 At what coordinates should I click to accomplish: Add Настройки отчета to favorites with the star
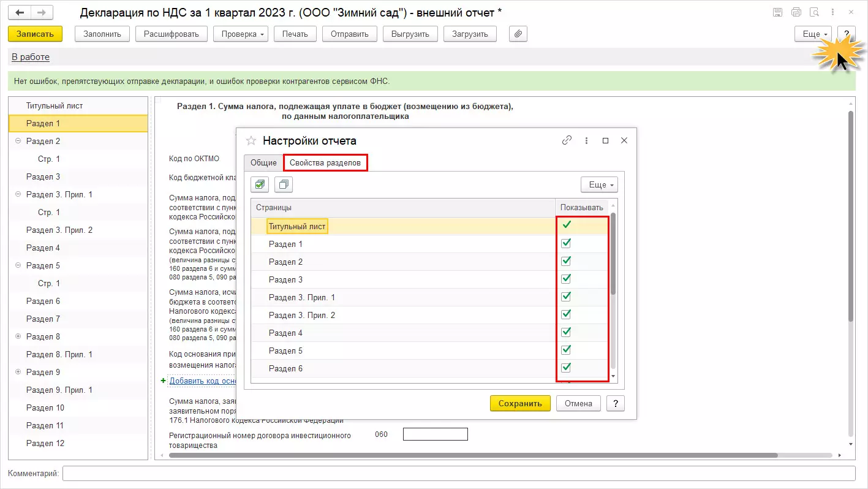[251, 140]
